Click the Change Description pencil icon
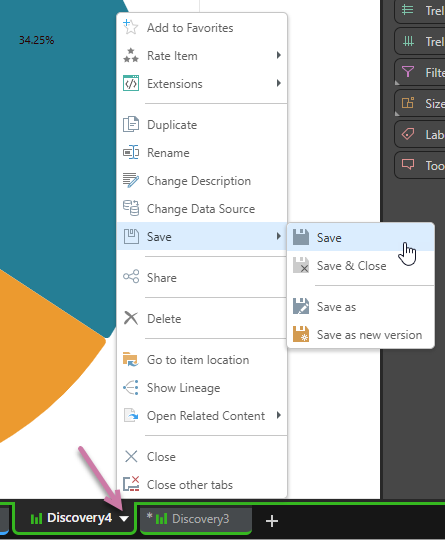Screen dimensions: 445x540 [x=131, y=180]
